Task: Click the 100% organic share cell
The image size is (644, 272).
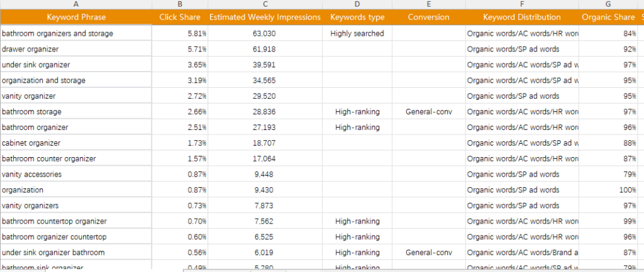Action: point(608,190)
